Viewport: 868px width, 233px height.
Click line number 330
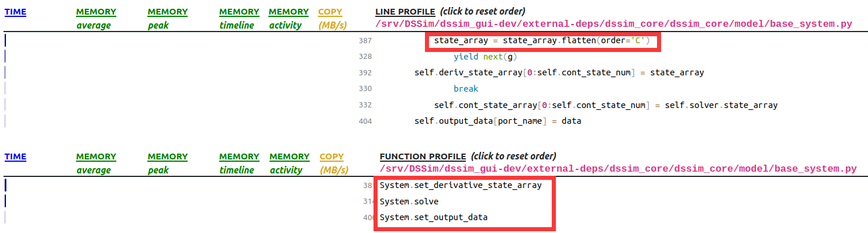click(x=365, y=89)
